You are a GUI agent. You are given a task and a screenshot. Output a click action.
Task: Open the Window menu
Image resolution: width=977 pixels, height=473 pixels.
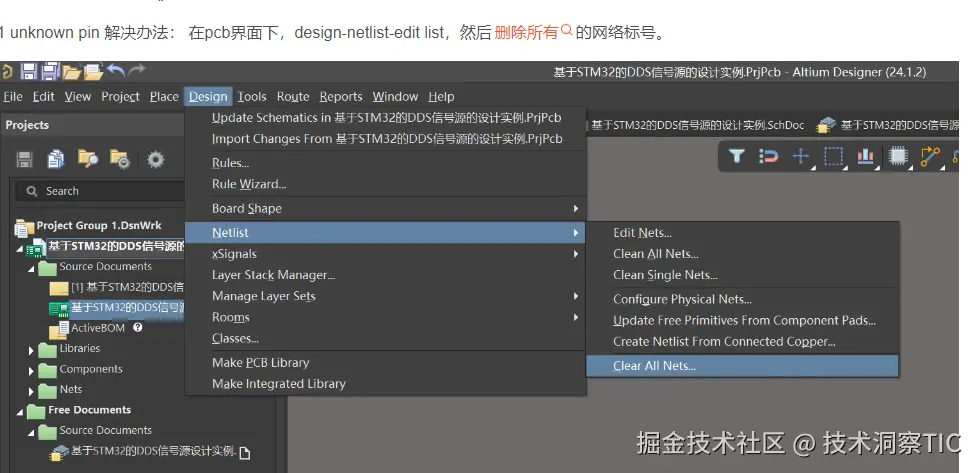395,97
